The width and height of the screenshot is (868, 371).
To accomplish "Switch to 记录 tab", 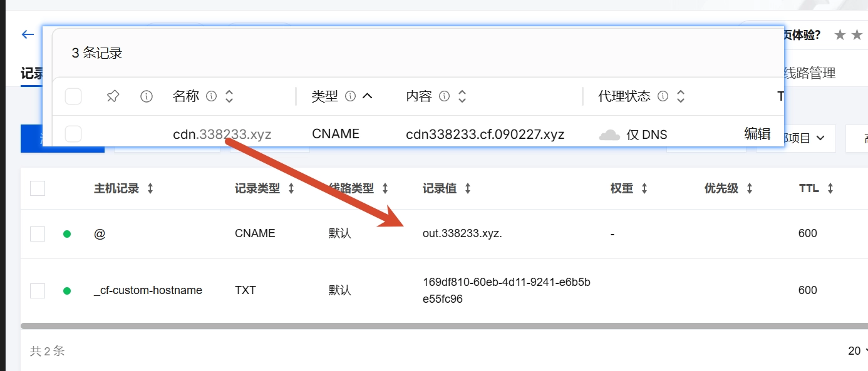I will (x=31, y=73).
